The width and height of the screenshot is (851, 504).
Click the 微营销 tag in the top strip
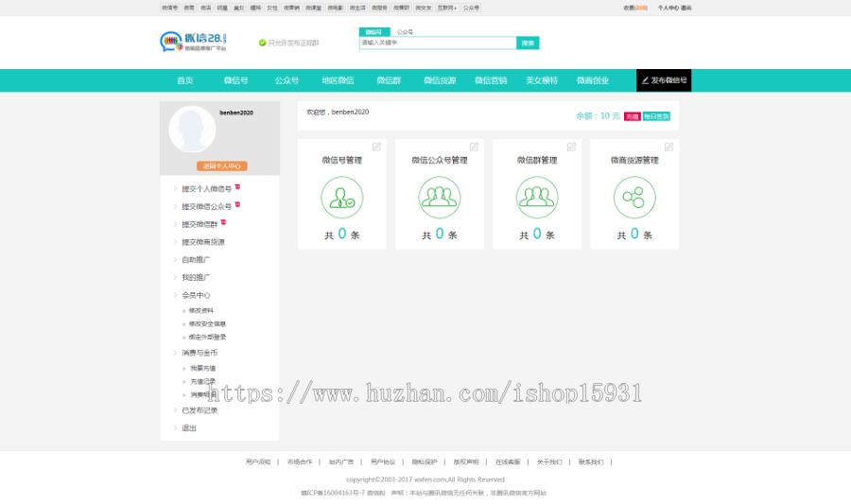pyautogui.click(x=291, y=8)
